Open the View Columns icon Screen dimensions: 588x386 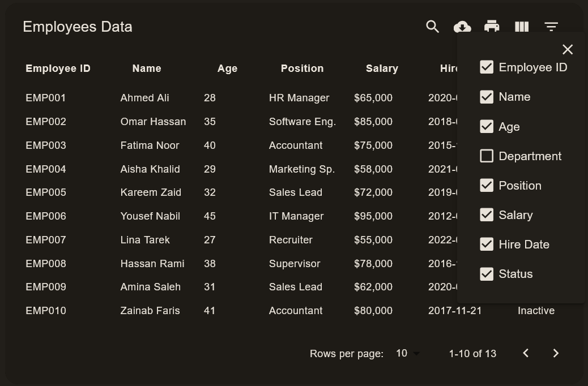pyautogui.click(x=522, y=27)
